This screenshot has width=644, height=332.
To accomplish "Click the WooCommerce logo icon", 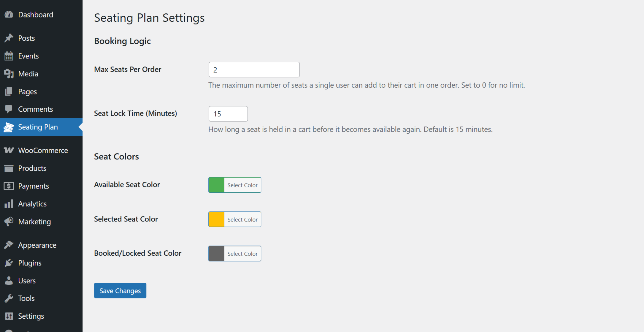I will point(9,150).
